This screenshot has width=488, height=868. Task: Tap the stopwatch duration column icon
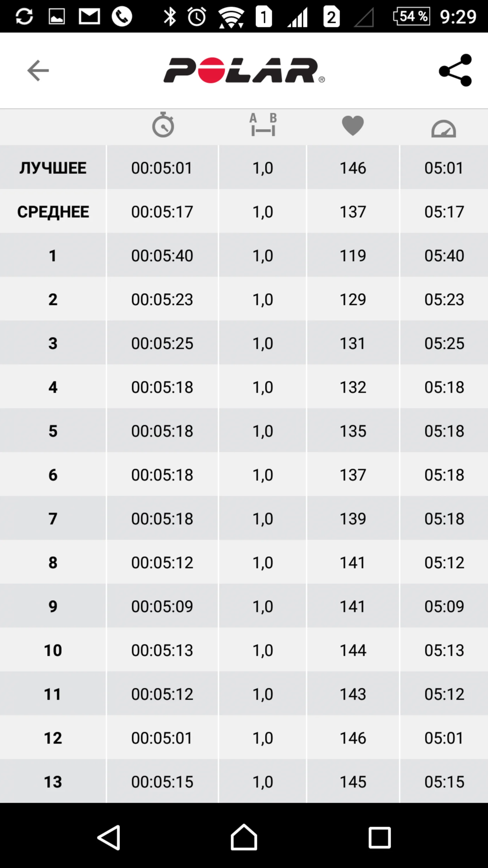[163, 125]
